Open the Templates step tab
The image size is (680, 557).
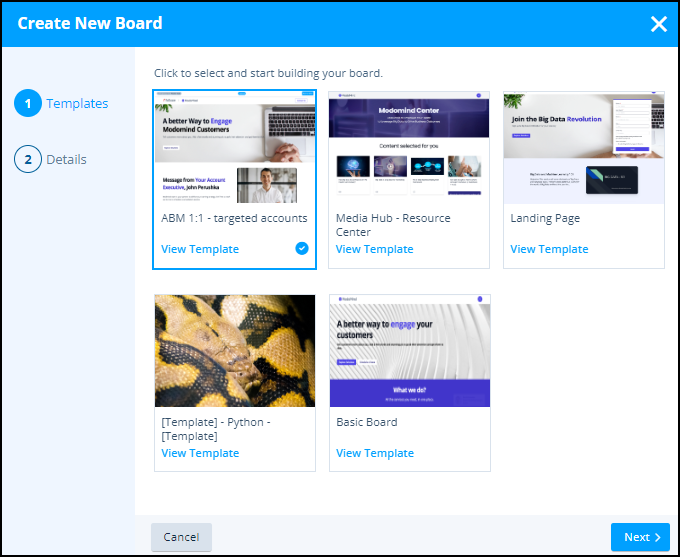77,103
